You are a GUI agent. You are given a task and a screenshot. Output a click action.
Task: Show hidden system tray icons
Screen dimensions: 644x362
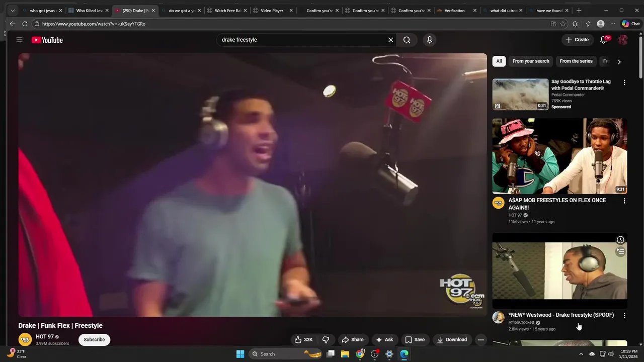pyautogui.click(x=581, y=354)
